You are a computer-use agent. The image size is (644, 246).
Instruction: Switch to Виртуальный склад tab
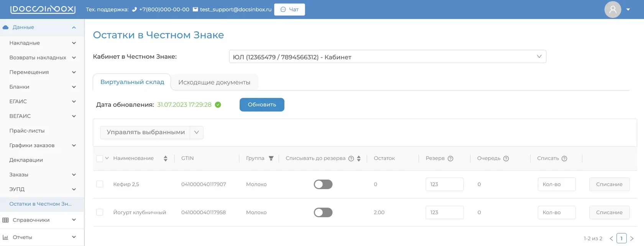pyautogui.click(x=132, y=82)
